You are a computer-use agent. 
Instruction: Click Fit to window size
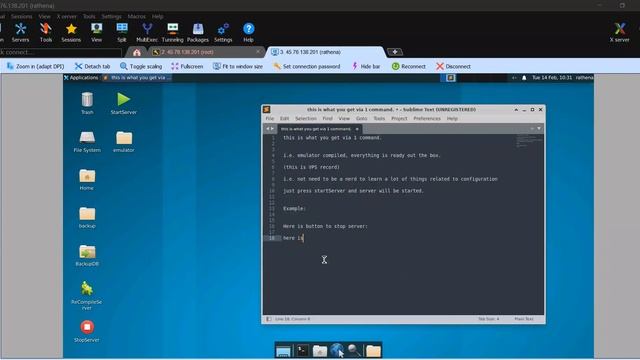238,66
